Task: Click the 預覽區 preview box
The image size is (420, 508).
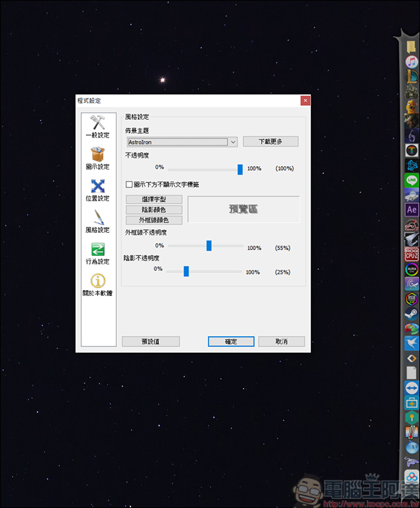Action: click(x=244, y=209)
